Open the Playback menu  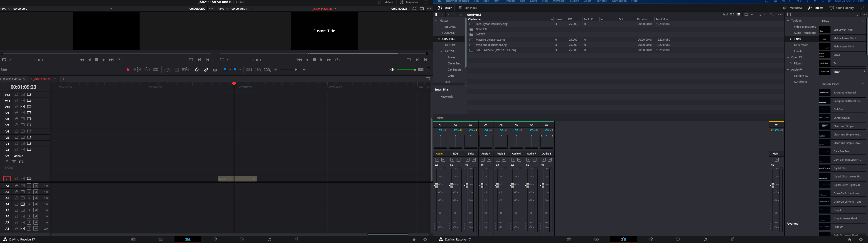click(x=559, y=1)
